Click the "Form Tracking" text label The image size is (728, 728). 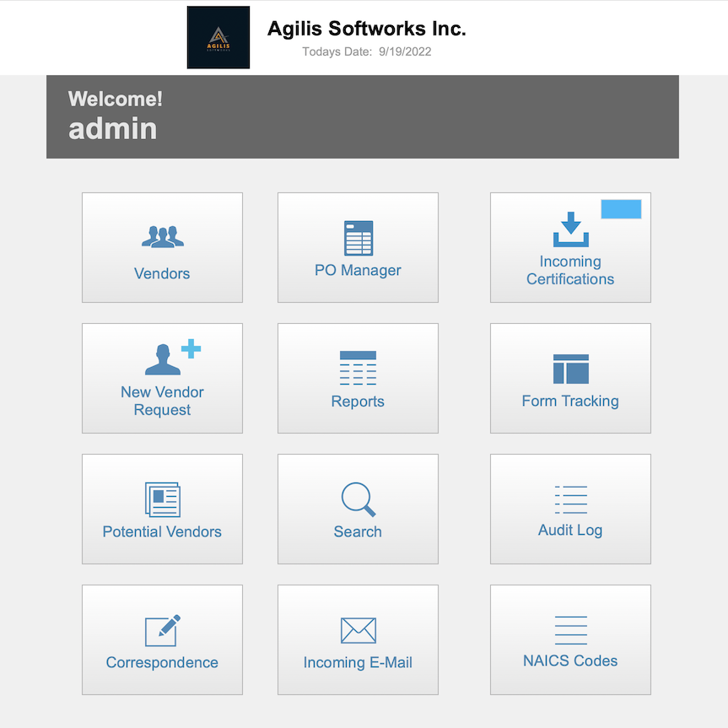570,401
